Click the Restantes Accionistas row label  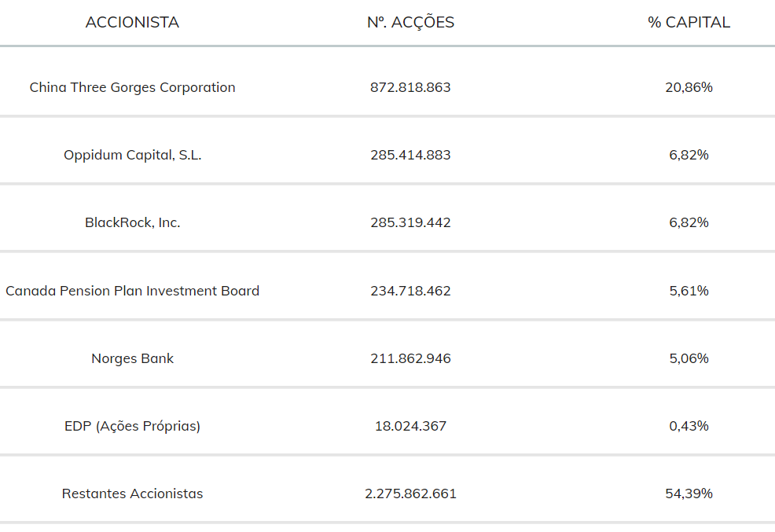(x=132, y=493)
